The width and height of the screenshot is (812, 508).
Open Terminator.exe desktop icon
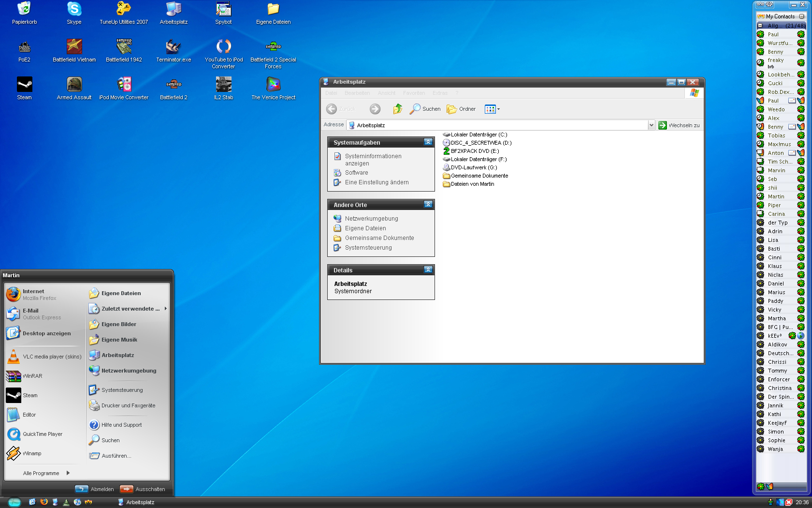(x=174, y=51)
